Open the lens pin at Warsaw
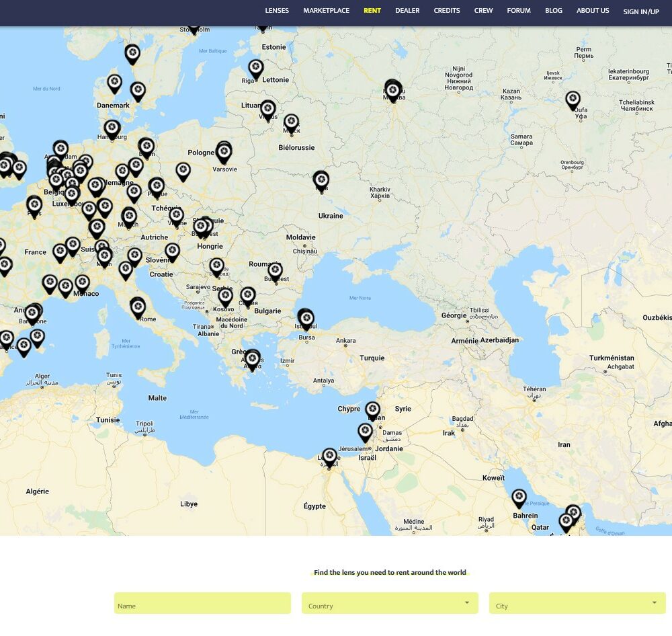Image resolution: width=672 pixels, height=636 pixels. [x=224, y=153]
